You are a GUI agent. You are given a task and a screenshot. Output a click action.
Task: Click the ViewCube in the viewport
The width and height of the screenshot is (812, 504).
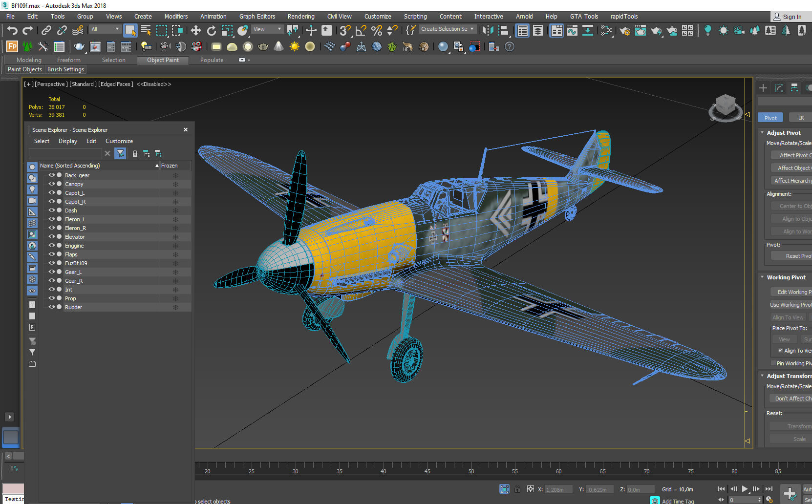pos(726,107)
